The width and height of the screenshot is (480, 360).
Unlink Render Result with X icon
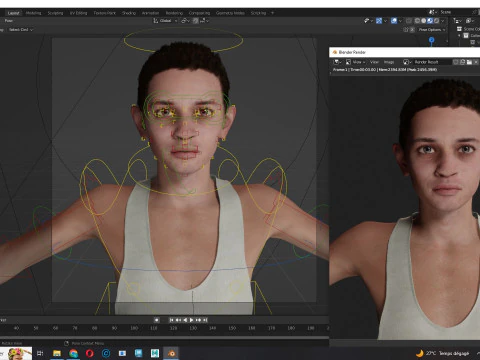tap(476, 62)
